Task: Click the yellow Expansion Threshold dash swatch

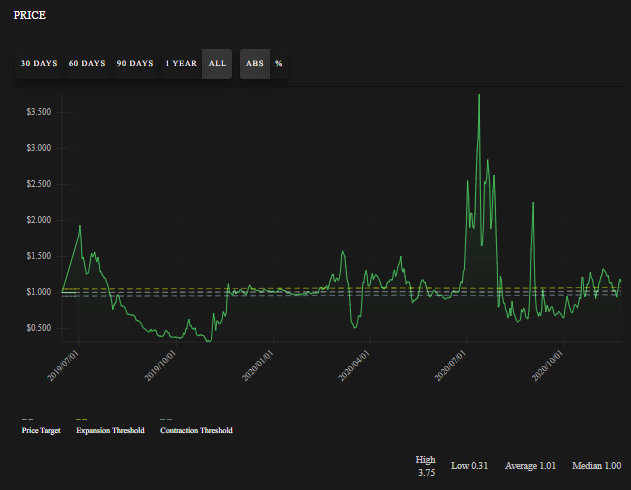Action: tap(81, 419)
